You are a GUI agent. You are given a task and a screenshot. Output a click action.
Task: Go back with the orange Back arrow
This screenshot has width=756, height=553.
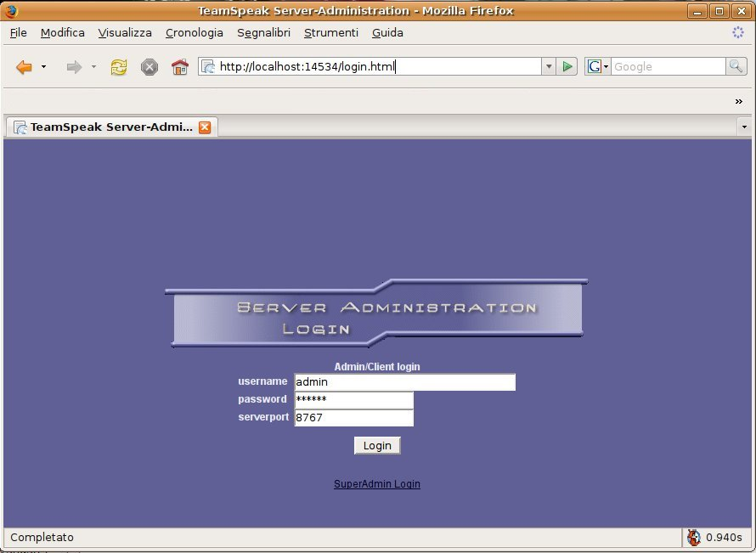tap(24, 67)
